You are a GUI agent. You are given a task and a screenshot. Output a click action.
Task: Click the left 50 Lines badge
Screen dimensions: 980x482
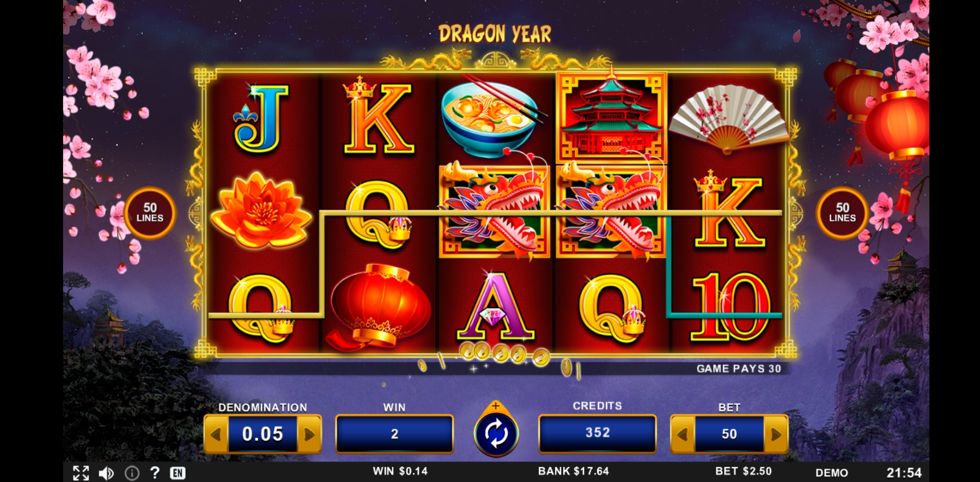coord(150,213)
